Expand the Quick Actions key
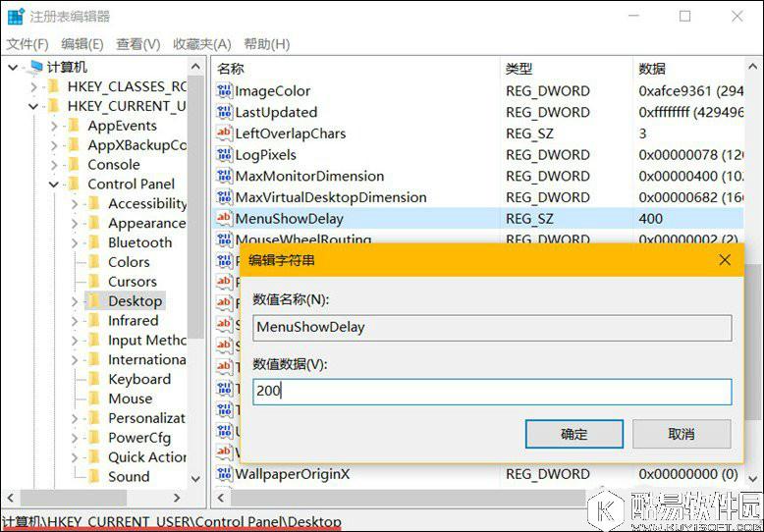This screenshot has width=764, height=532. [x=75, y=457]
